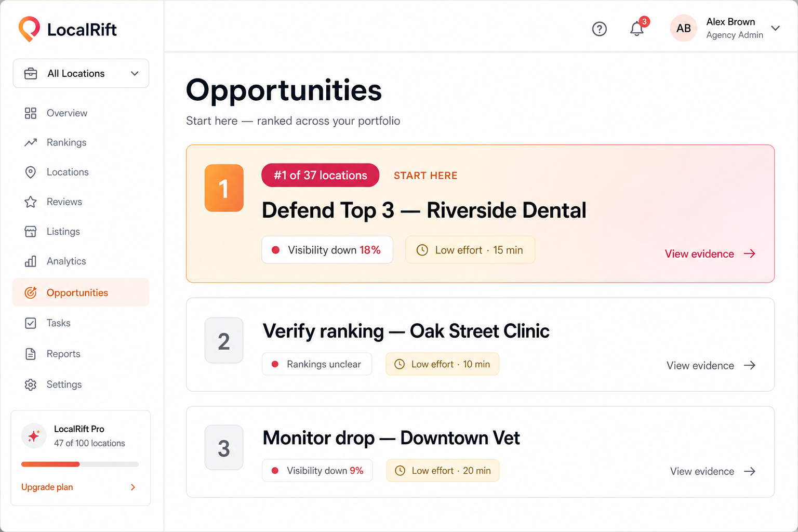Expand the Alex Brown account menu chevron
The height and width of the screenshot is (532, 798).
[x=775, y=28]
